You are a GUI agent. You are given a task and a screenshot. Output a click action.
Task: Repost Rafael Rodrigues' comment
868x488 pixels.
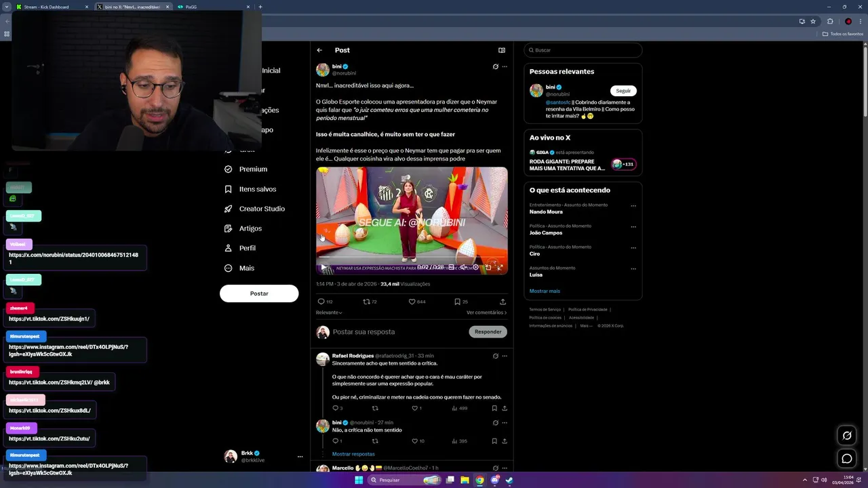pyautogui.click(x=375, y=408)
